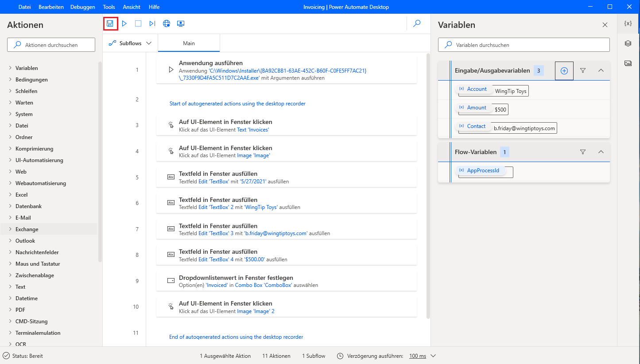Select the step 4 click Image action icon

pos(171,151)
